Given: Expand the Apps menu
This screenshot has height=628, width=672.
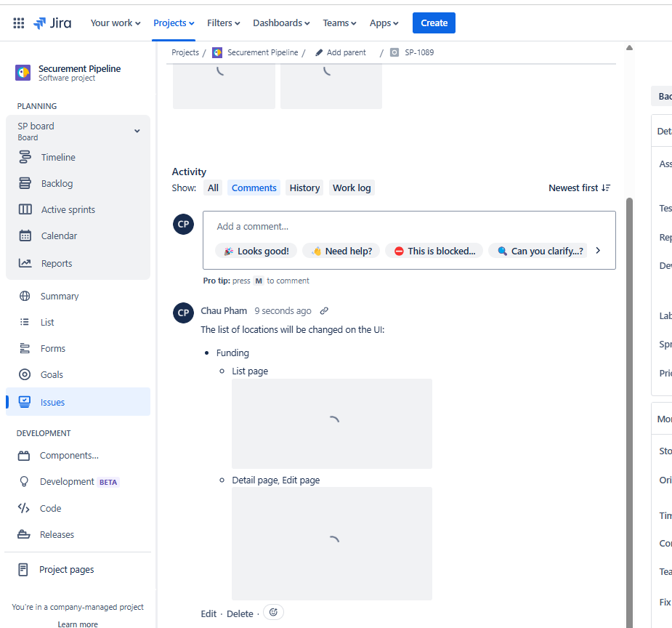Looking at the screenshot, I should tap(384, 23).
